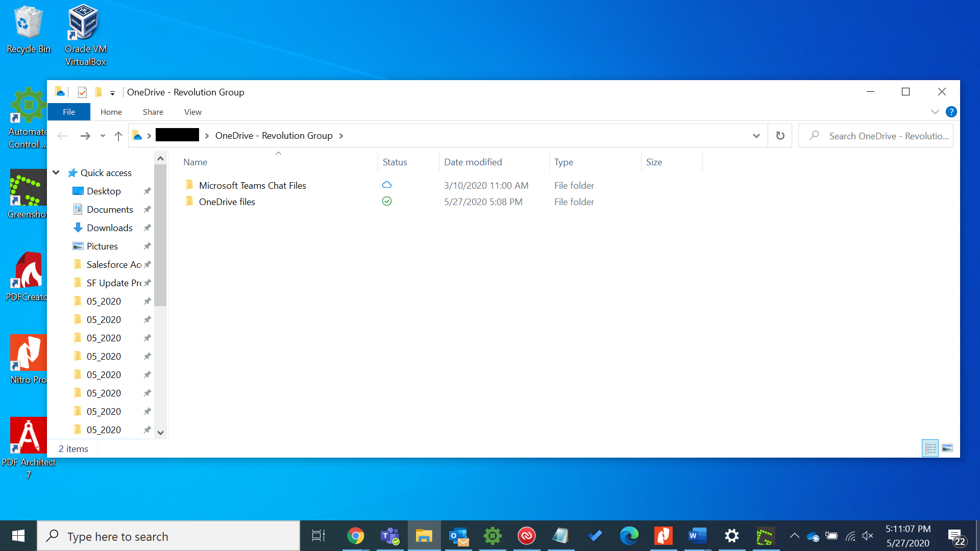Click OneDrive - Revolution Group breadcrumb
980x551 pixels.
[274, 136]
